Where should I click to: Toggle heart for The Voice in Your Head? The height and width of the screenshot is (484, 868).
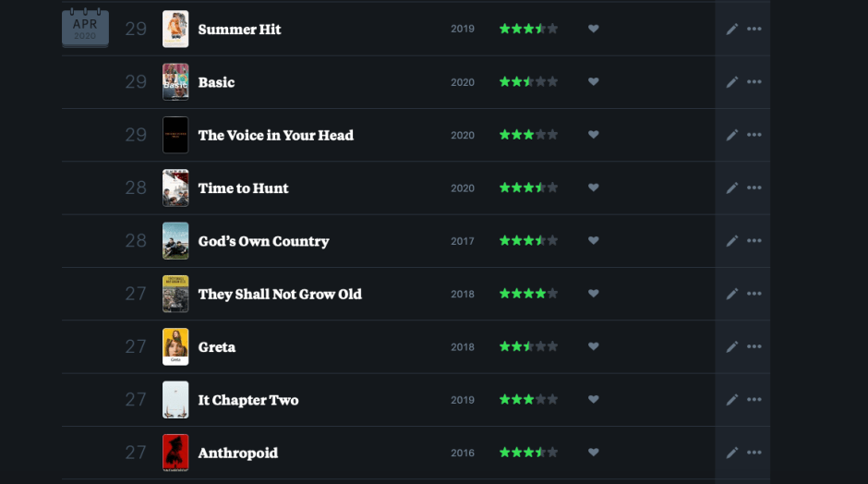pos(594,135)
